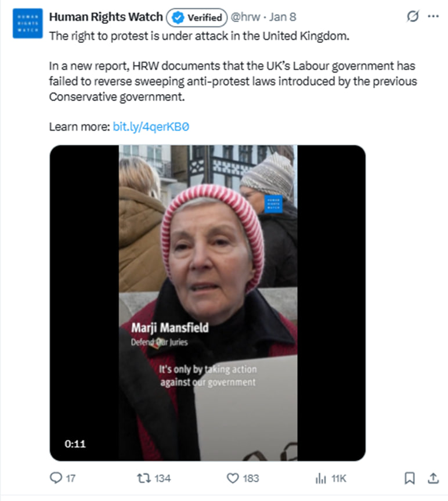Bookmark this post
This screenshot has height=501, width=448.
point(409,478)
